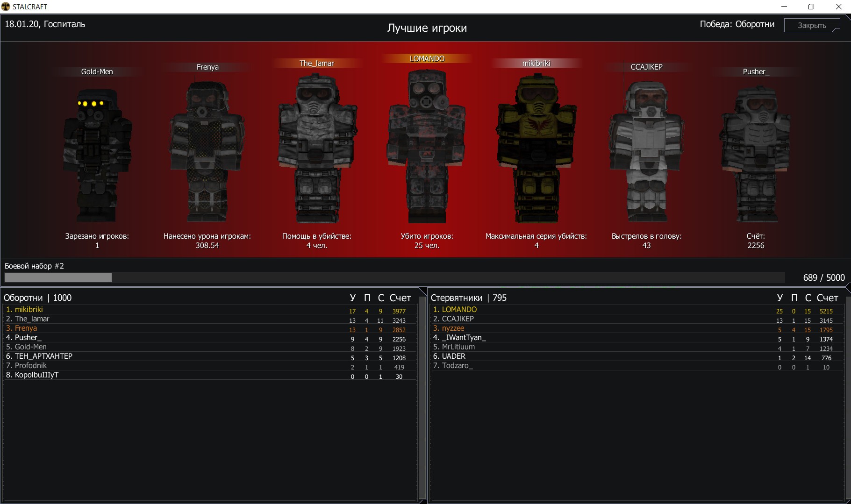Select row 5. Gold-Men in the scoreboard
Screen dimensions: 851x504
[x=209, y=347]
